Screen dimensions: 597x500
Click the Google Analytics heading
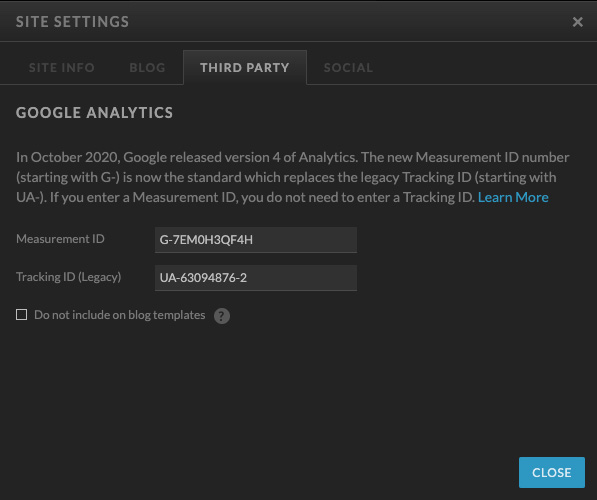click(x=94, y=113)
